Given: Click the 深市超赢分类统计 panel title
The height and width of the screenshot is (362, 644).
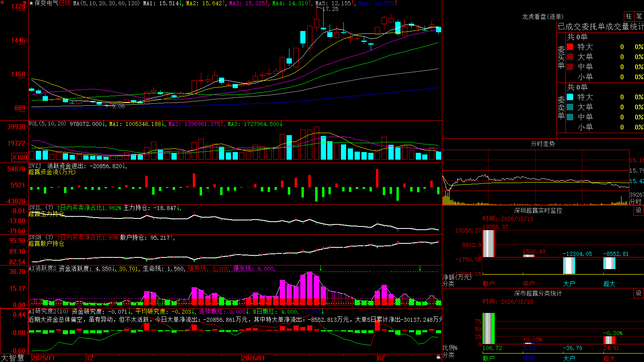Looking at the screenshot, I should (x=538, y=293).
